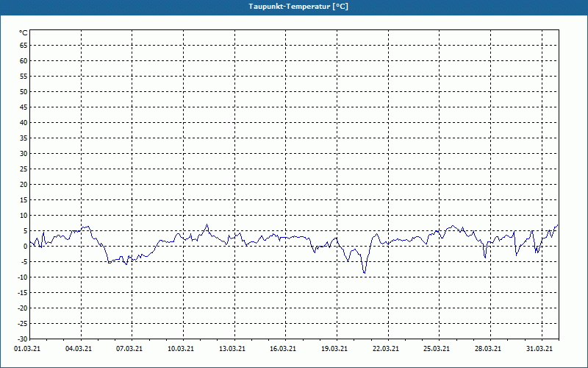Image resolution: width=588 pixels, height=368 pixels.
Task: Select the 13.03.21 axis date
Action: point(232,349)
